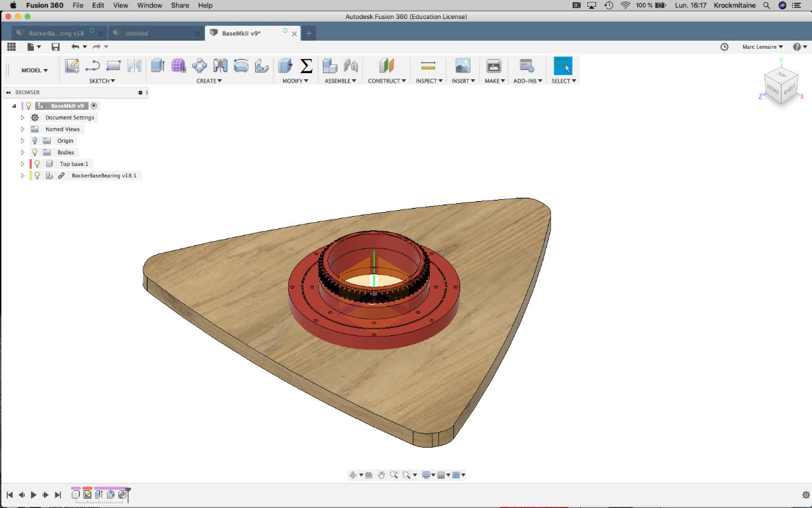
Task: Select the Measure tool
Action: coord(428,66)
